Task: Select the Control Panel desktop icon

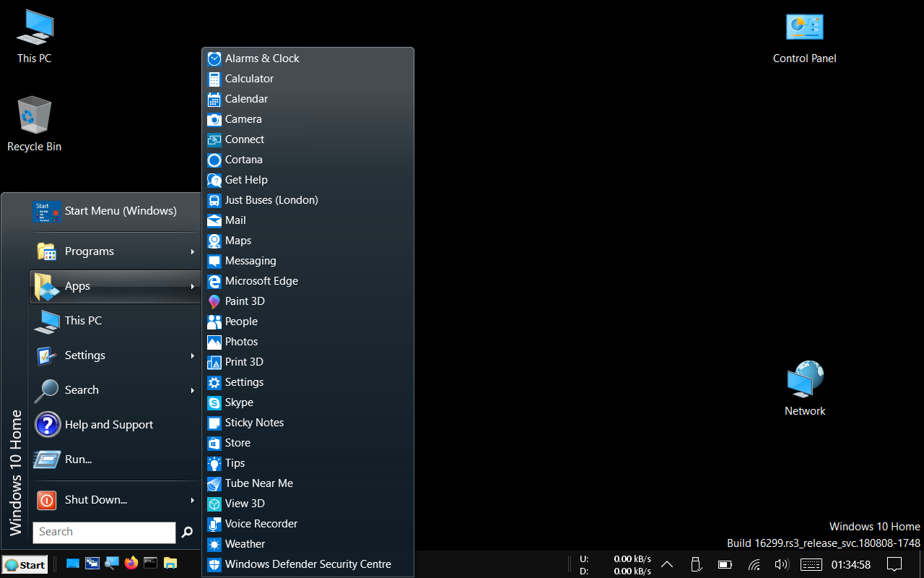Action: click(x=804, y=38)
